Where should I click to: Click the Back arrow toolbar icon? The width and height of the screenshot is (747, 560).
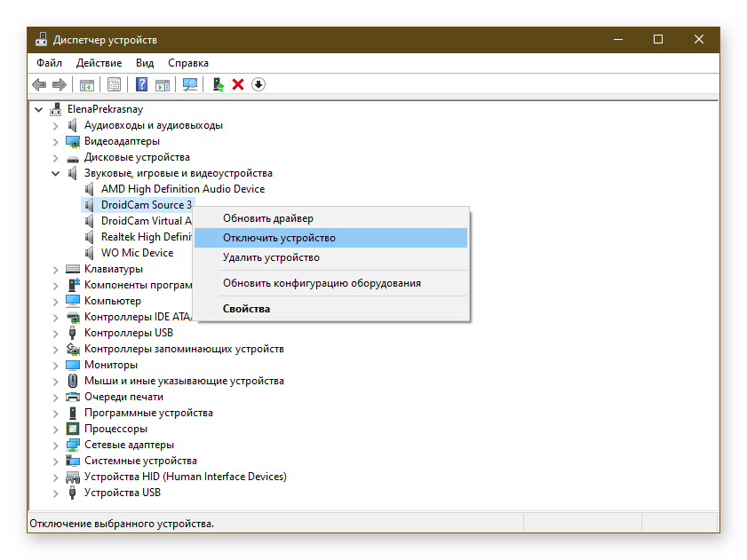click(39, 85)
